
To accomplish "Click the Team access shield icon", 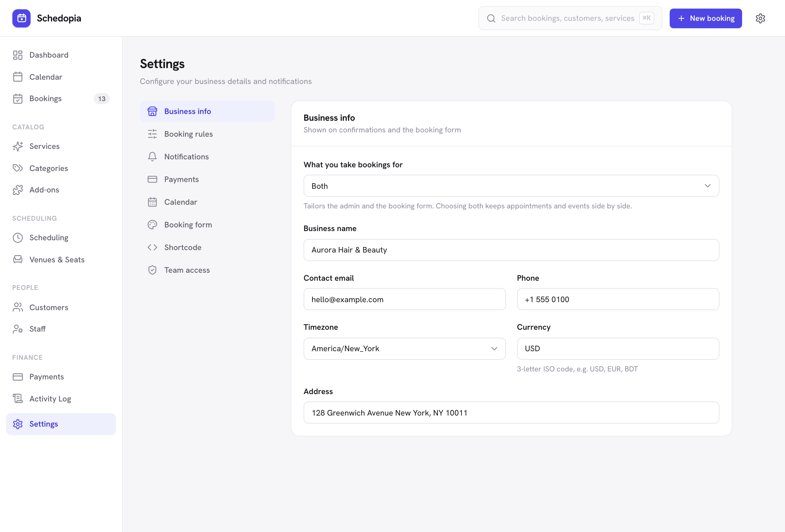I will 152,270.
